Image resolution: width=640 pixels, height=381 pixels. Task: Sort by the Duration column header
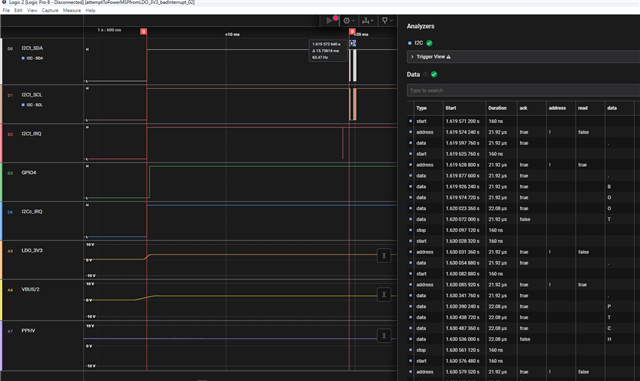[x=498, y=108]
